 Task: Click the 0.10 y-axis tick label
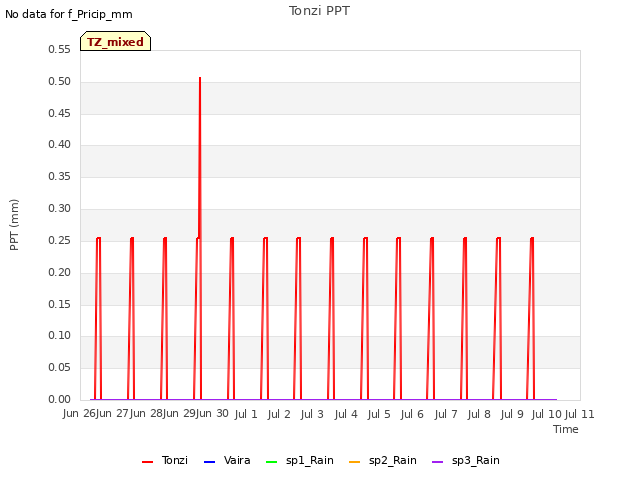(60, 336)
